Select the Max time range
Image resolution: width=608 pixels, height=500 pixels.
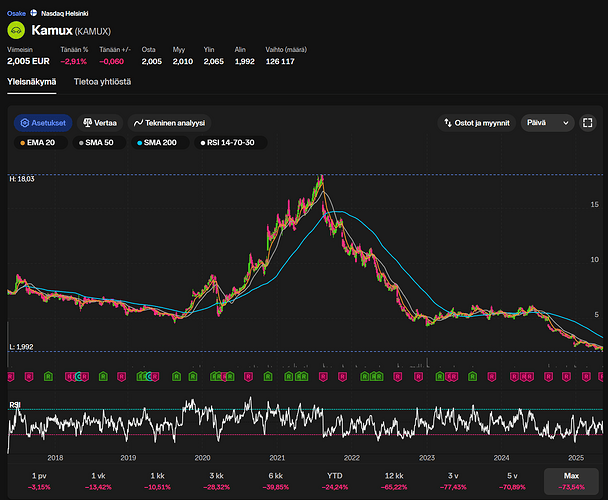pyautogui.click(x=571, y=481)
